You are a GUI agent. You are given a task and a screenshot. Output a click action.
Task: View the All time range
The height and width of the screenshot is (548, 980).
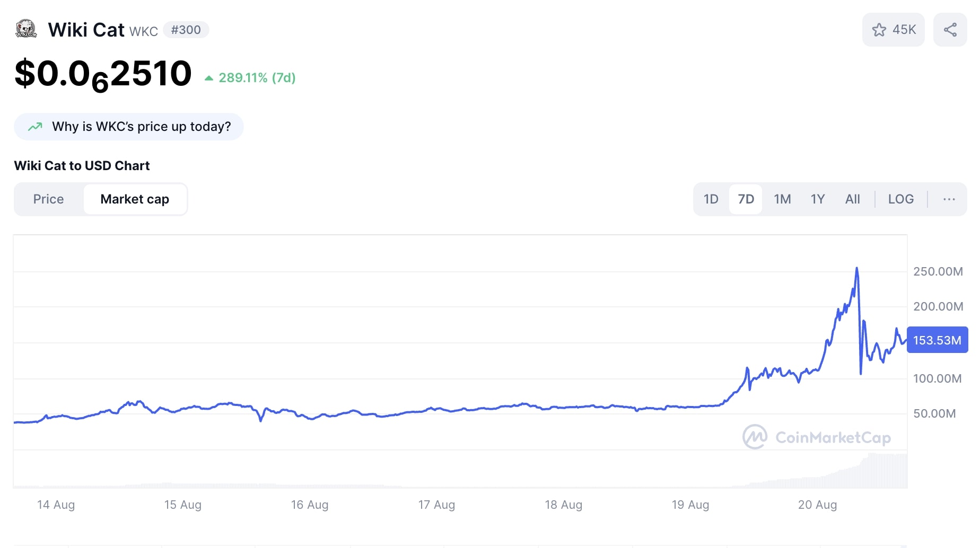coord(853,199)
